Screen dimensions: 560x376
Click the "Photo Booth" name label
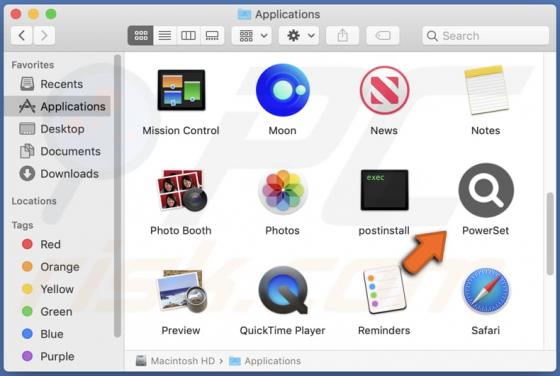coord(181,230)
